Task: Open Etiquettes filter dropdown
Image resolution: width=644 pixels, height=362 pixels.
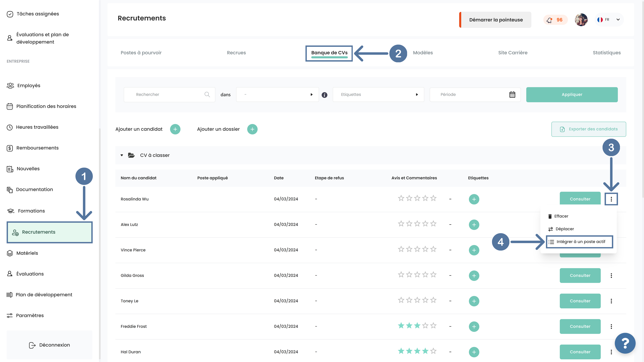Action: pyautogui.click(x=378, y=95)
